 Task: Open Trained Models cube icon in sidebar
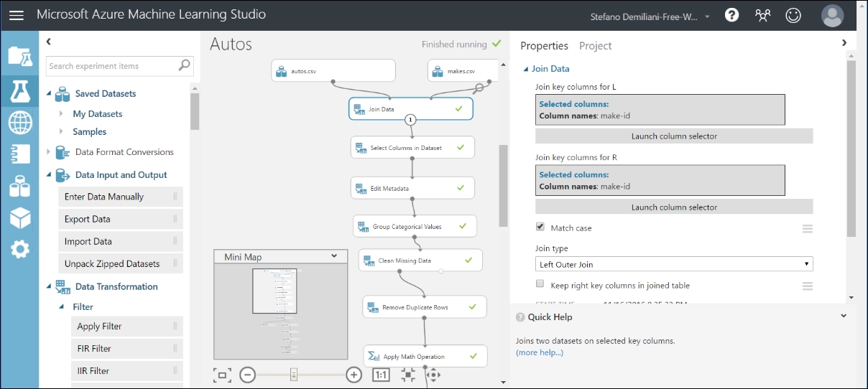(x=20, y=217)
